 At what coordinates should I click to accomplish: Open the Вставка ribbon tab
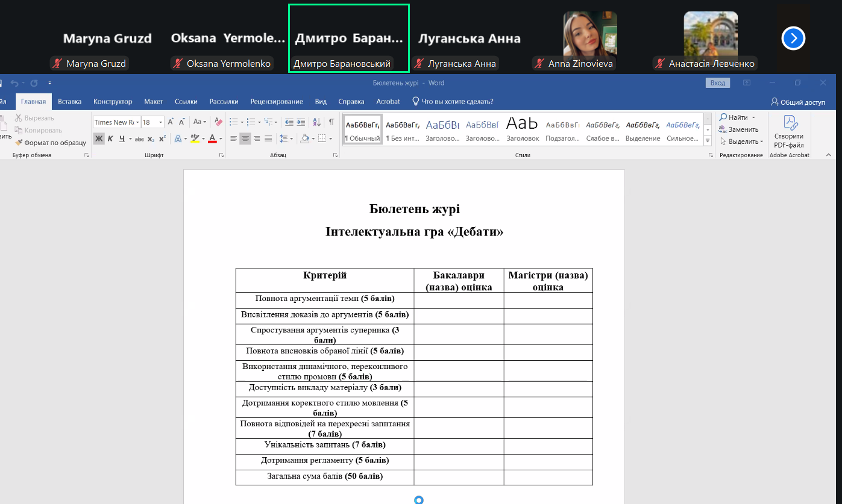click(70, 101)
